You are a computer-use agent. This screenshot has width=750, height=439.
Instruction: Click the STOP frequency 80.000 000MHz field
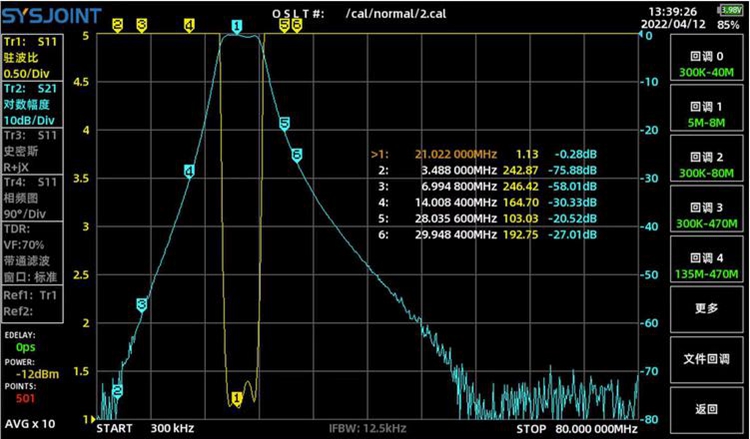pos(575,429)
